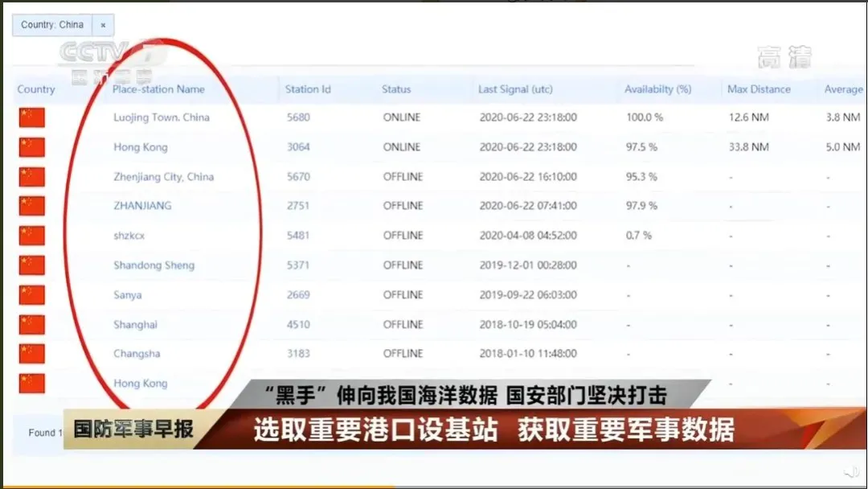Open the Shandong Sheng station link
Image resolution: width=868 pixels, height=489 pixels.
pos(154,265)
